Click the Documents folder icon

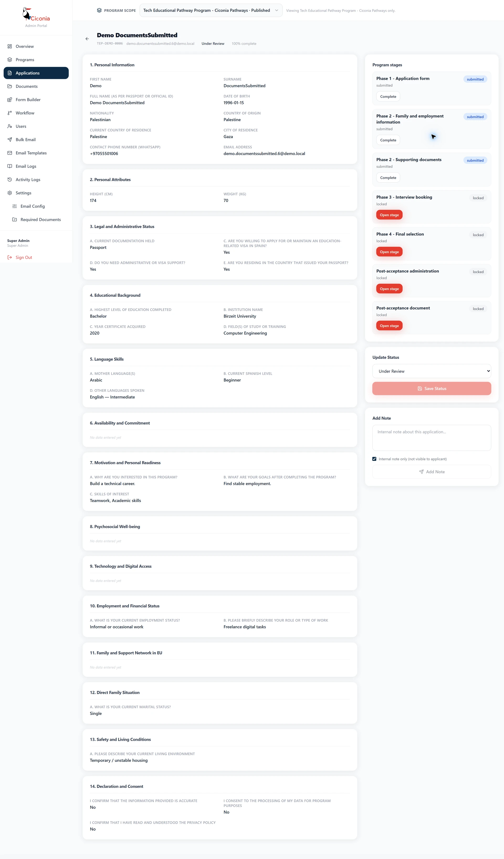9,86
